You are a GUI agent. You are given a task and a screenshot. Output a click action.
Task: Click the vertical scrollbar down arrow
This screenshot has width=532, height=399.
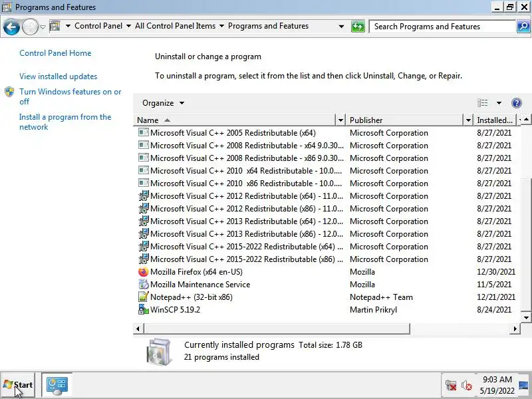coord(525,318)
